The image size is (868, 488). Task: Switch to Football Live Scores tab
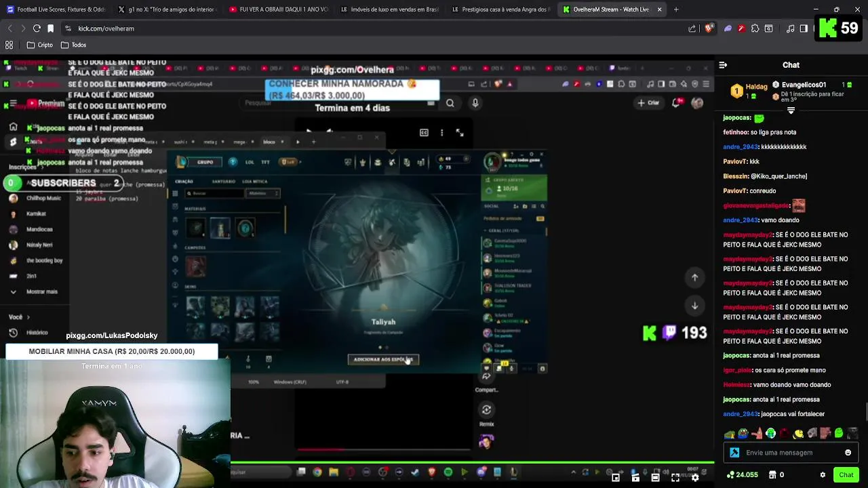(x=56, y=9)
